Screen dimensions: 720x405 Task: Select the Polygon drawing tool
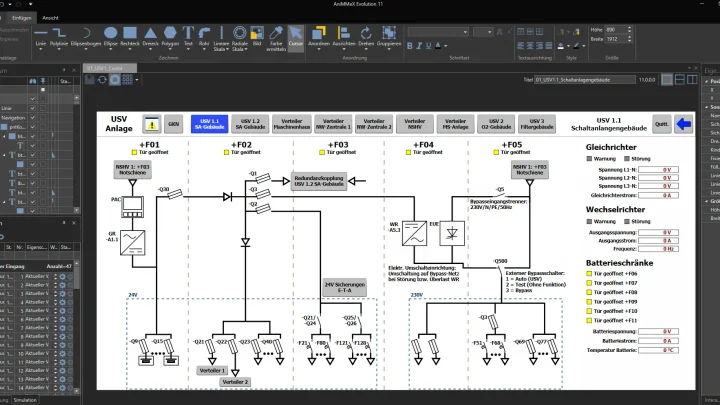coord(170,36)
